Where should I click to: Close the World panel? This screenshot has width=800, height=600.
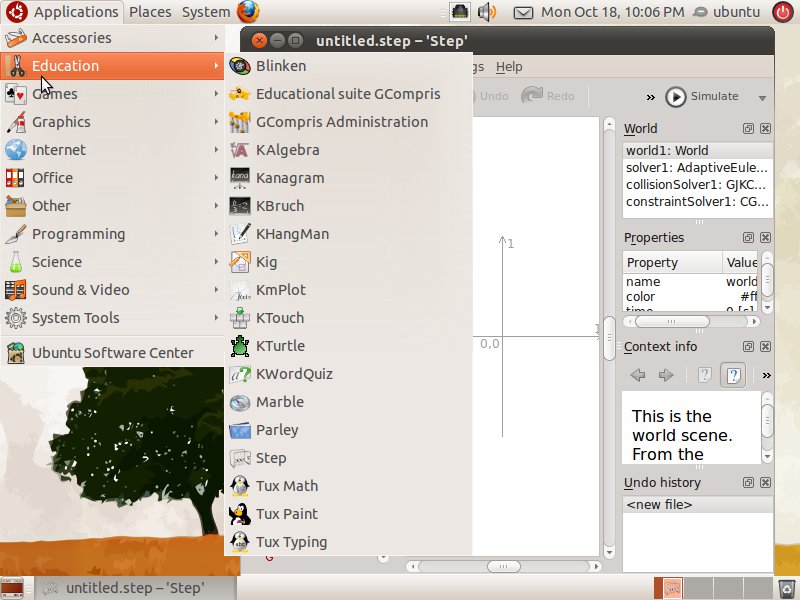[765, 129]
